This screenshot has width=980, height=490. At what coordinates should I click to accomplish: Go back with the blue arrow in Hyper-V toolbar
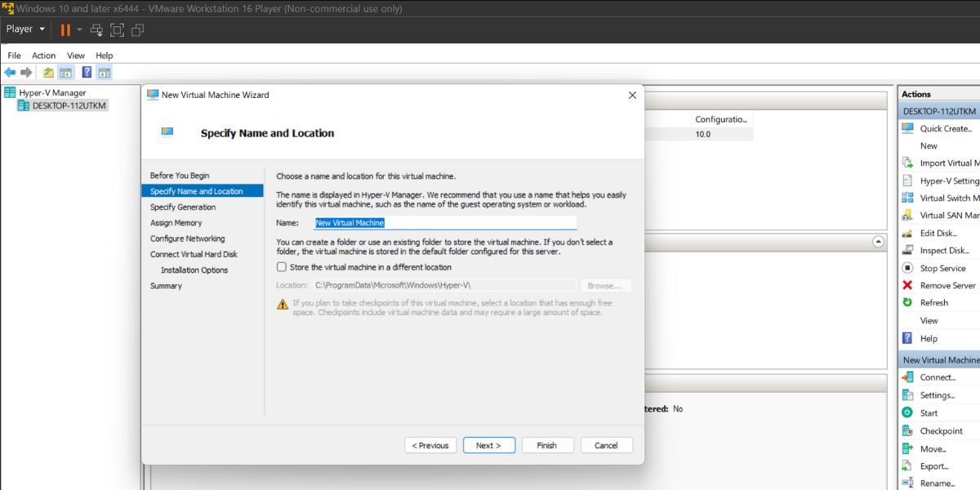tap(10, 73)
